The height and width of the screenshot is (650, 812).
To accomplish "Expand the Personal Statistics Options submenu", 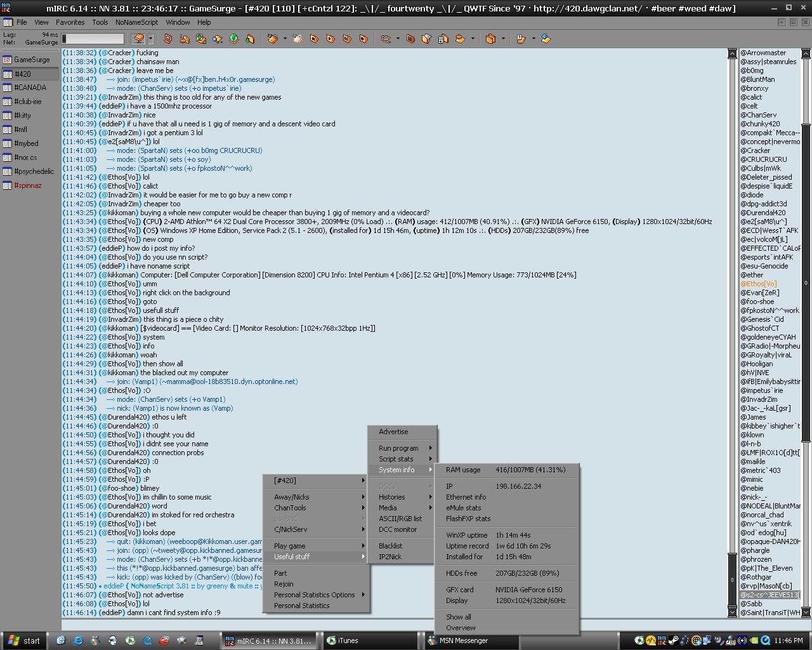I will pos(315,595).
